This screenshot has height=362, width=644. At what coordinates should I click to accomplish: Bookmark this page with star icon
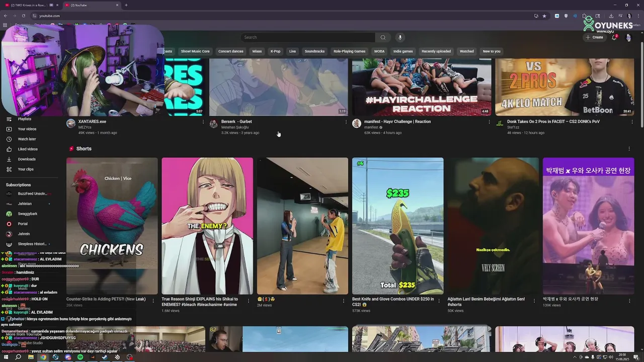click(x=544, y=16)
